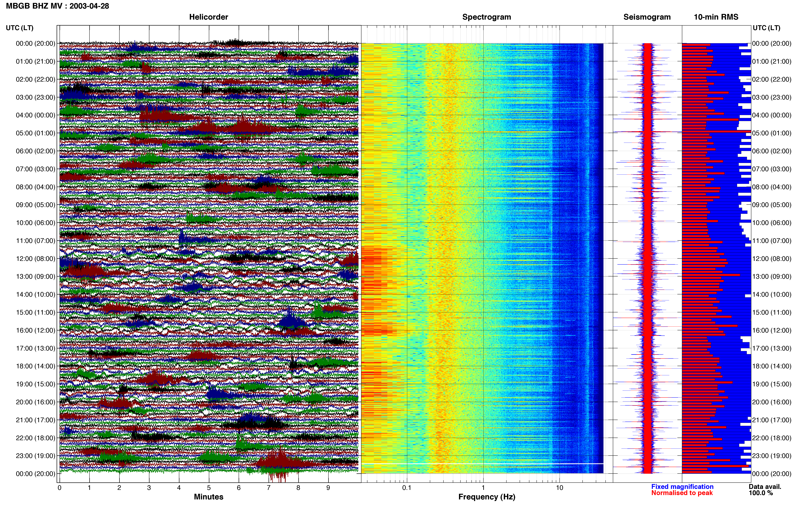Screen dimensions: 812x508
Task: Click left time label '17:00 (13:00)'
Action: click(36, 348)
